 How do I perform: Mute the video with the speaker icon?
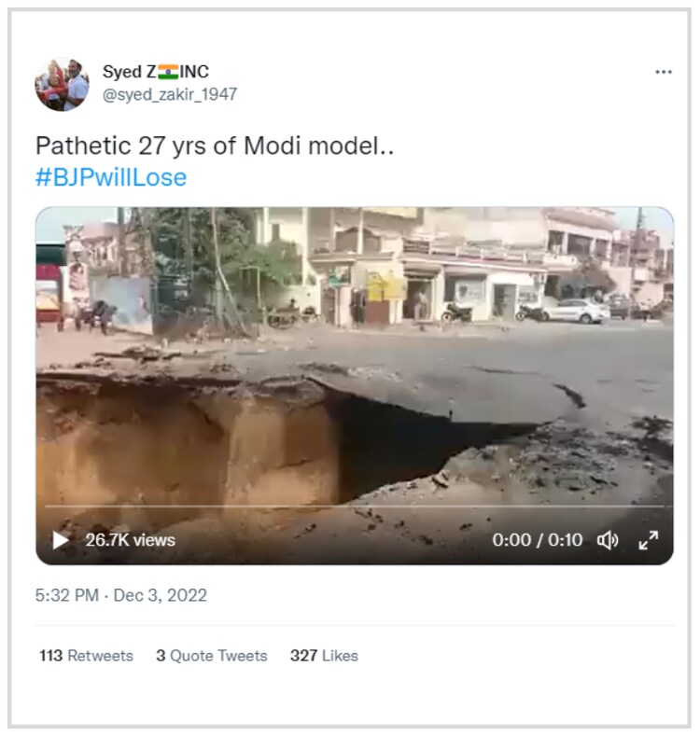pyautogui.click(x=608, y=540)
